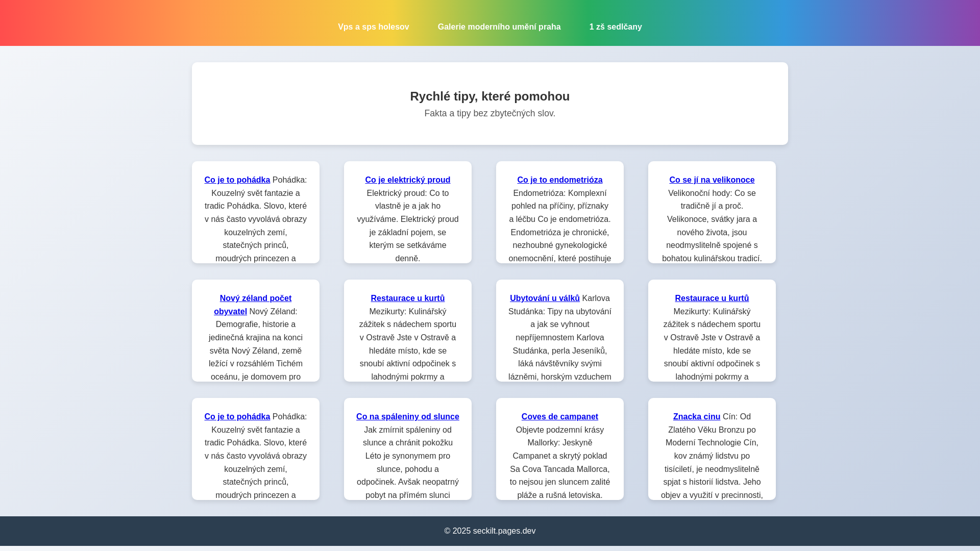Visit 'Co se jí na velikonoce' link
Viewport: 980px width, 551px height.
tap(712, 180)
